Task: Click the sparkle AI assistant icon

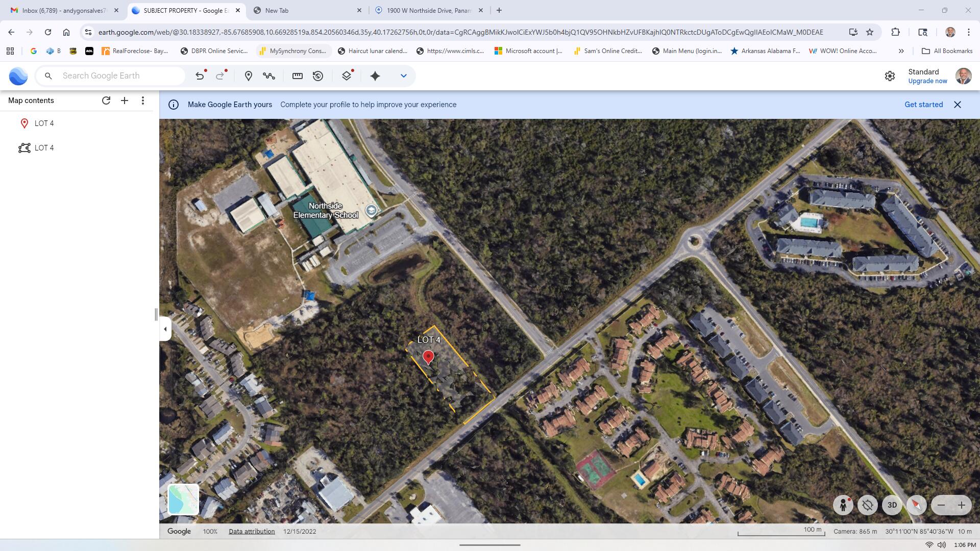Action: (375, 76)
